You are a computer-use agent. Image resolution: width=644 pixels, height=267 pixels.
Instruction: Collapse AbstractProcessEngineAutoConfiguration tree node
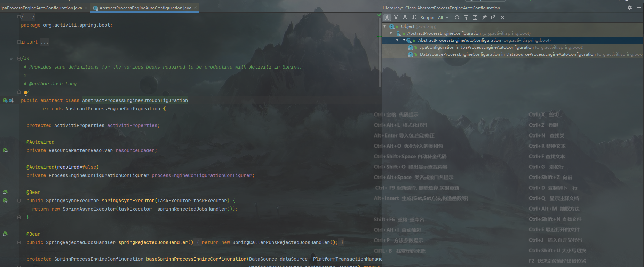(x=397, y=40)
